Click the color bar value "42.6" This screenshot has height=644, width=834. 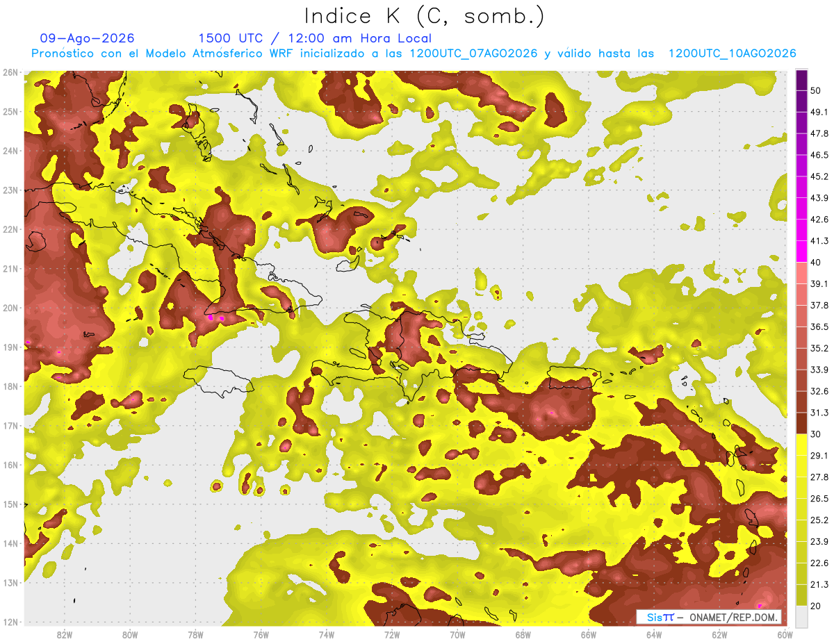pyautogui.click(x=819, y=220)
